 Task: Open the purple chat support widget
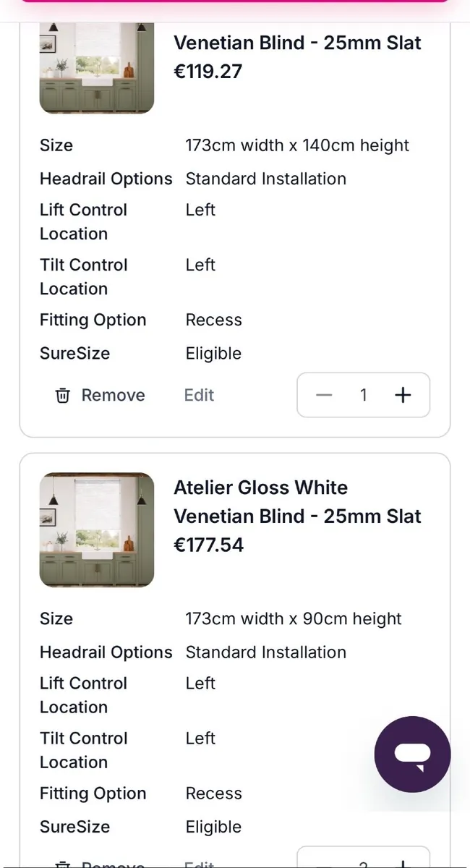point(412,754)
